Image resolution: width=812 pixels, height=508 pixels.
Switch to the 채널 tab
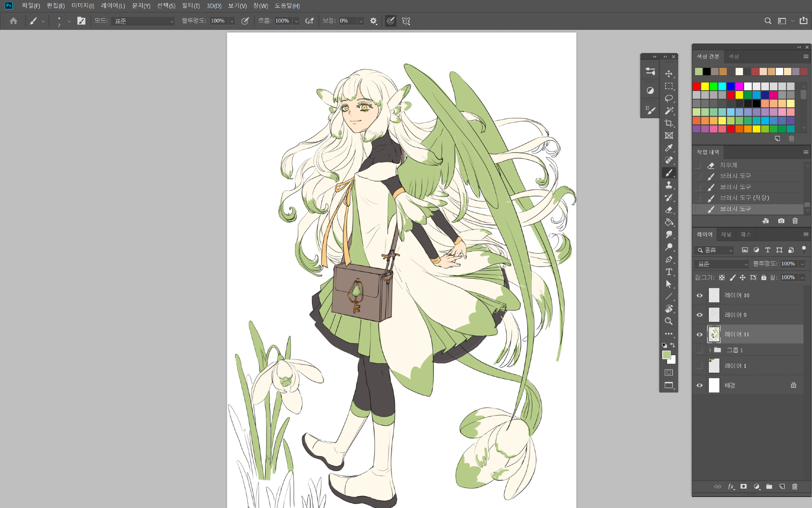coord(726,234)
